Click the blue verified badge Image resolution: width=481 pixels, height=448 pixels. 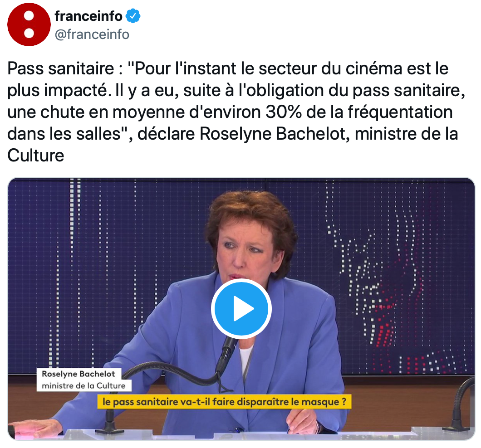pos(133,16)
